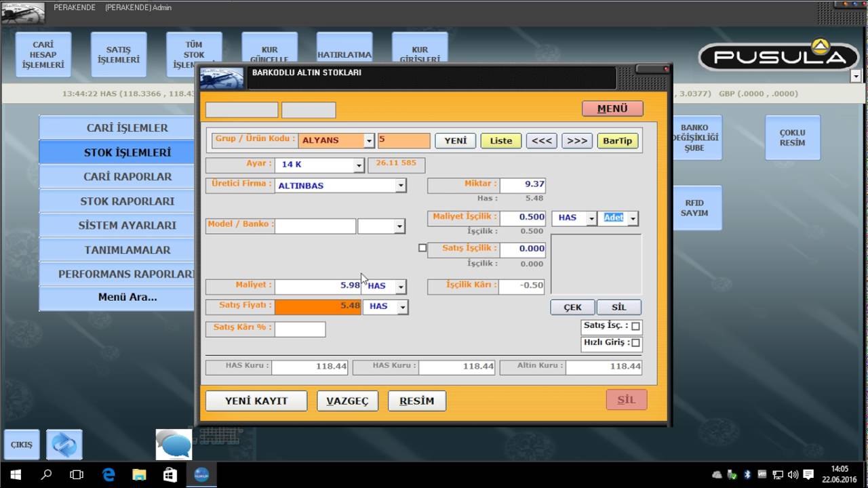868x488 pixels.
Task: Click the BarTip button
Action: tap(618, 141)
